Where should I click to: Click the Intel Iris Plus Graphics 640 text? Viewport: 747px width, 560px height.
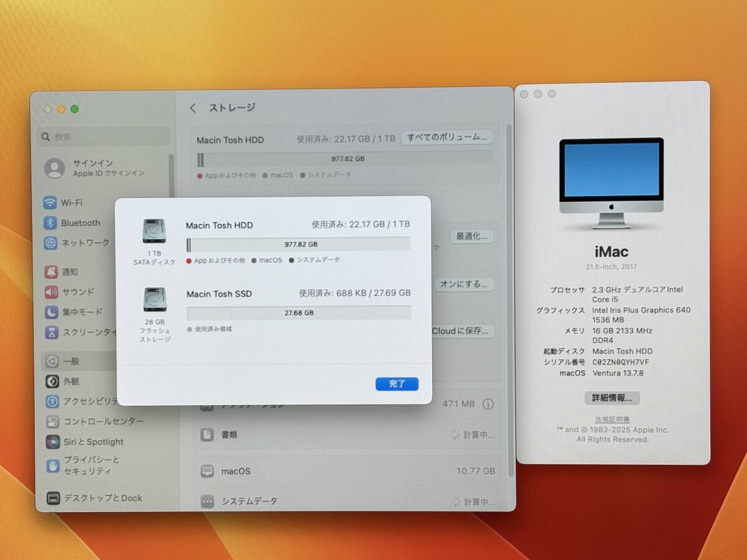tap(641, 310)
